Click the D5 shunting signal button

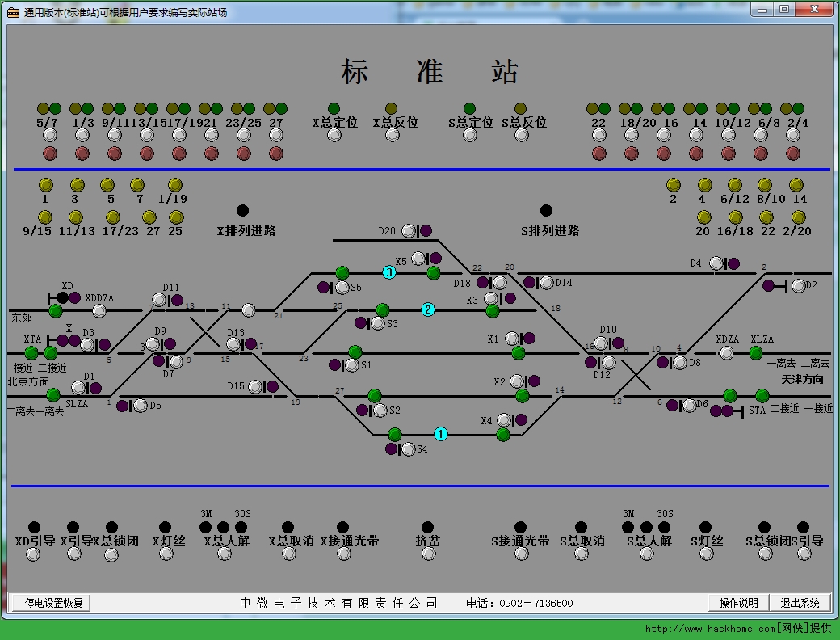pos(141,406)
